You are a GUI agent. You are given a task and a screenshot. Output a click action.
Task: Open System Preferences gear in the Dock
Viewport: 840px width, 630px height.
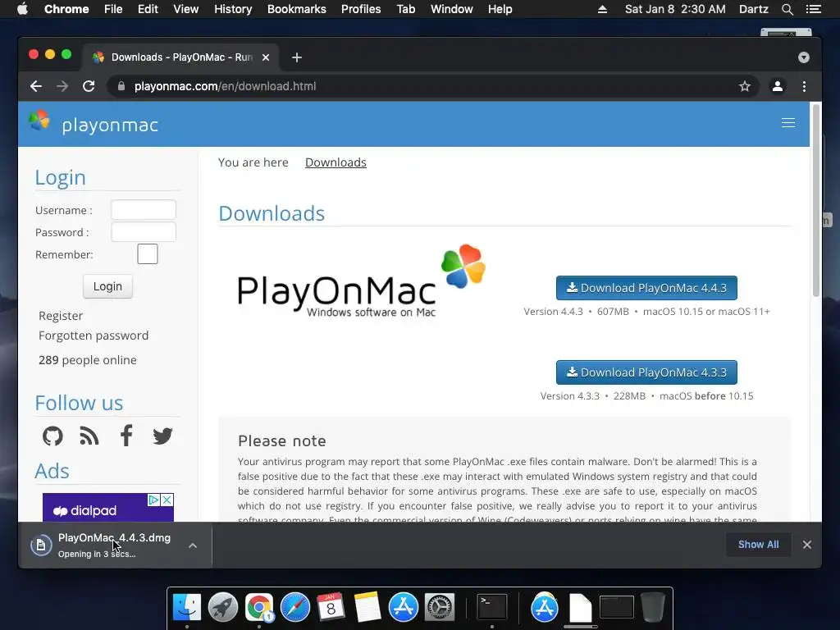(440, 608)
